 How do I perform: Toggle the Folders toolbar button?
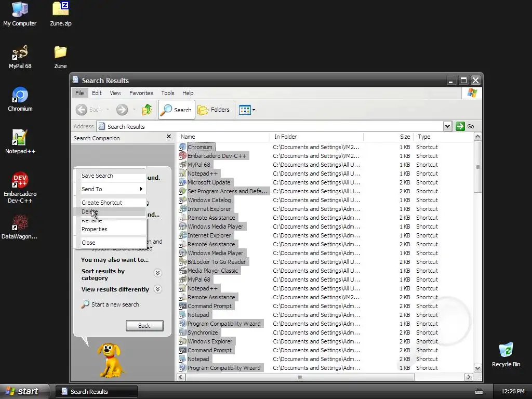click(214, 110)
